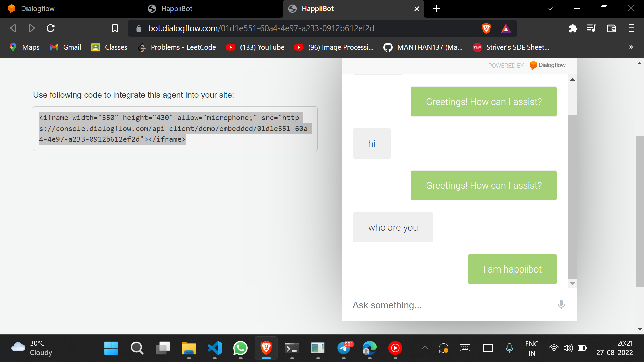Image resolution: width=644 pixels, height=362 pixels.
Task: Open the Windows Start menu
Action: pyautogui.click(x=111, y=348)
